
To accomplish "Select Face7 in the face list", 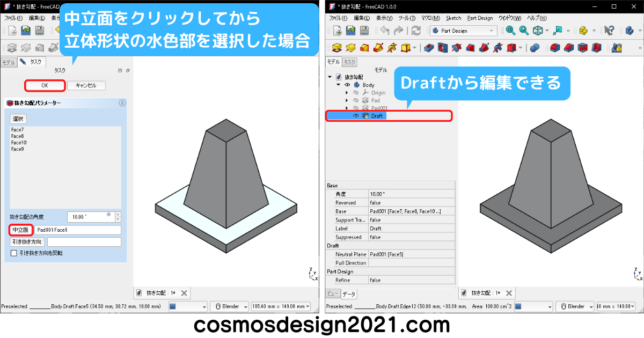I will 17,130.
